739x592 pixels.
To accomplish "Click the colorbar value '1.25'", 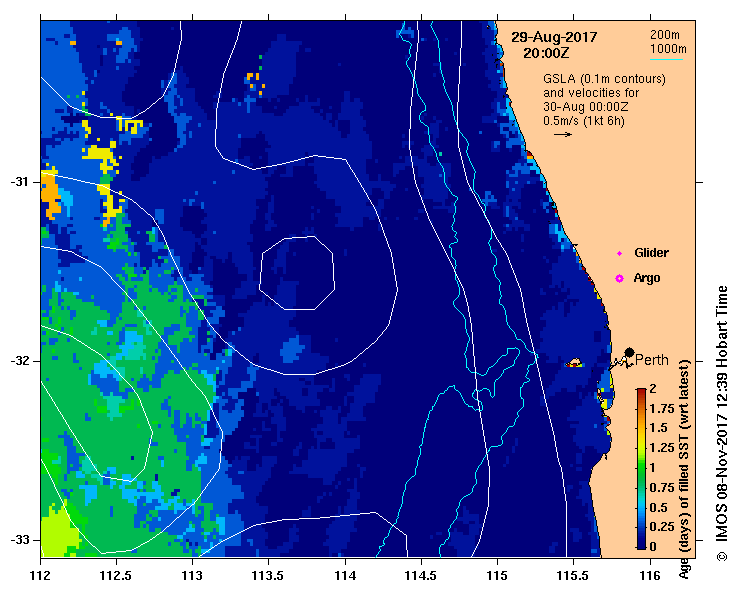I will (662, 448).
